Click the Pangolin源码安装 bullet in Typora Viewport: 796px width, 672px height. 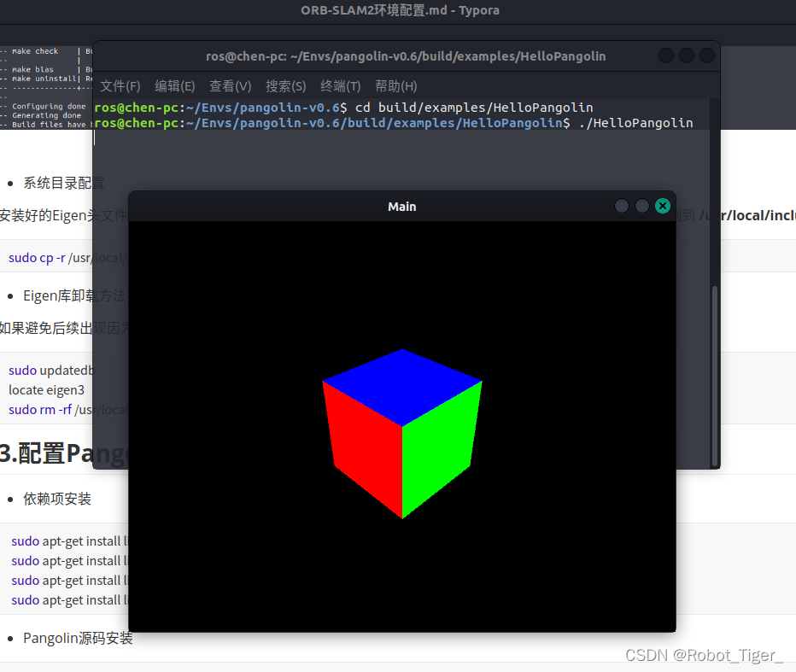pos(78,638)
